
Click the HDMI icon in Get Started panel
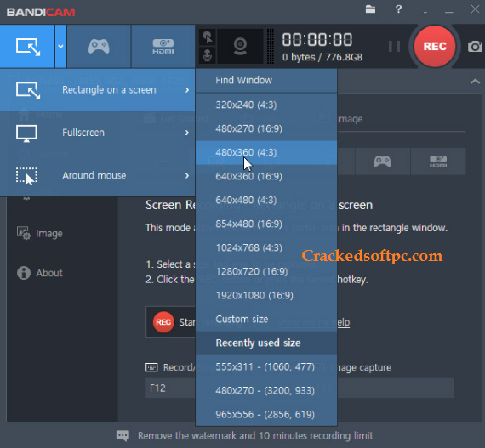438,162
